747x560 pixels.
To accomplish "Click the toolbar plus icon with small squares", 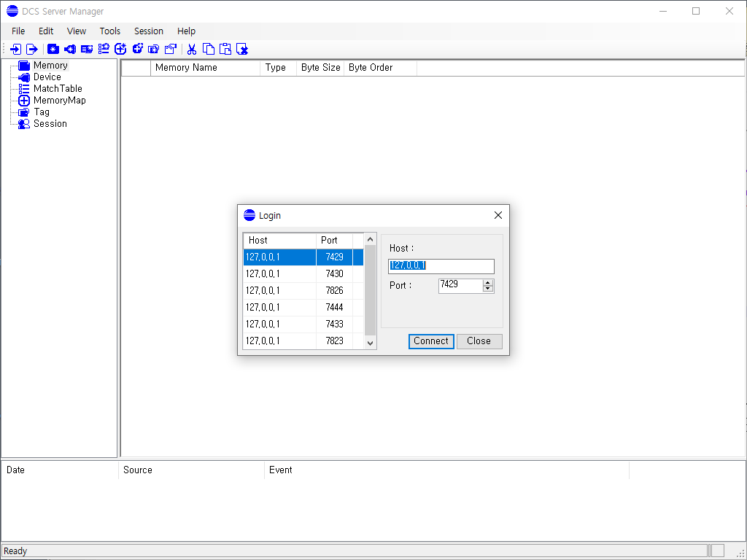I will (x=138, y=49).
